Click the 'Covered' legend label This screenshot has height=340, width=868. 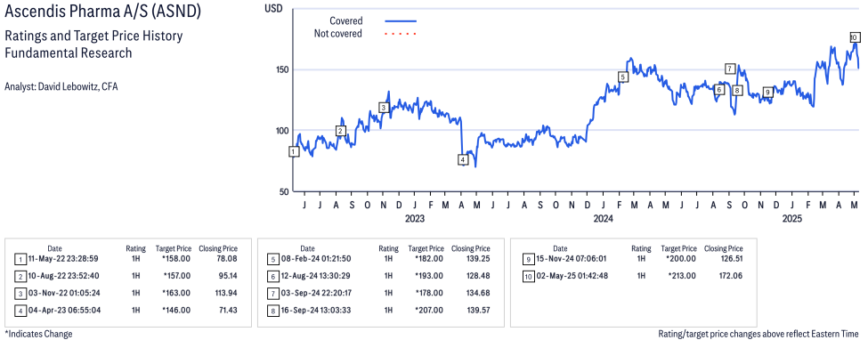coord(346,21)
